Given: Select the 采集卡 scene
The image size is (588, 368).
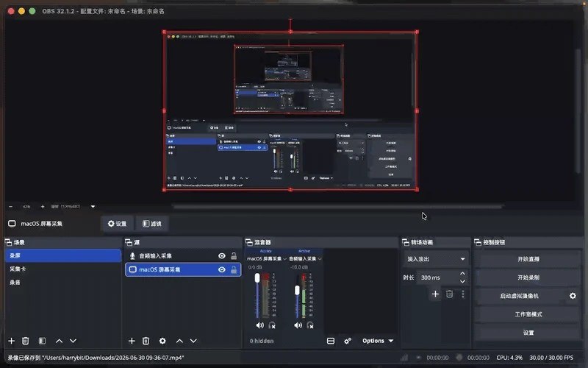Looking at the screenshot, I should tap(62, 269).
